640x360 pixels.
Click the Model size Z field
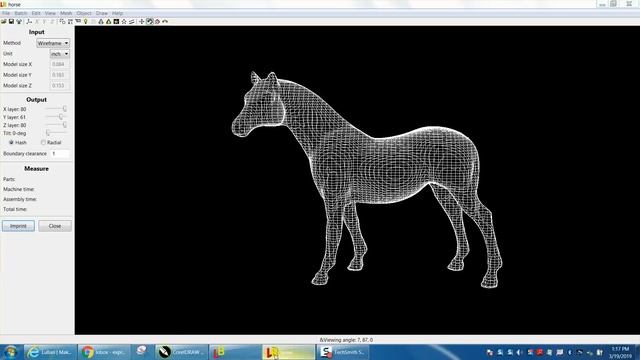click(60, 85)
